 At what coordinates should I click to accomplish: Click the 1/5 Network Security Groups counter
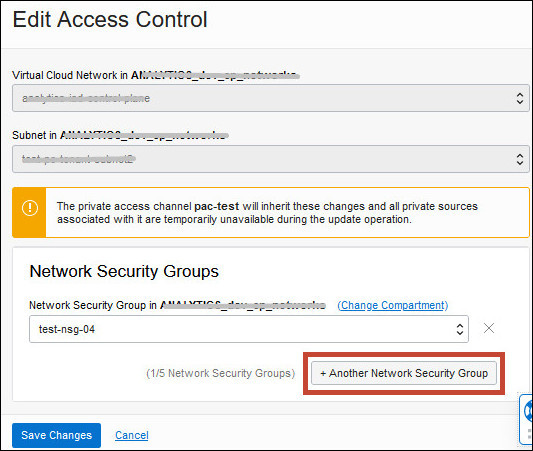tap(221, 373)
